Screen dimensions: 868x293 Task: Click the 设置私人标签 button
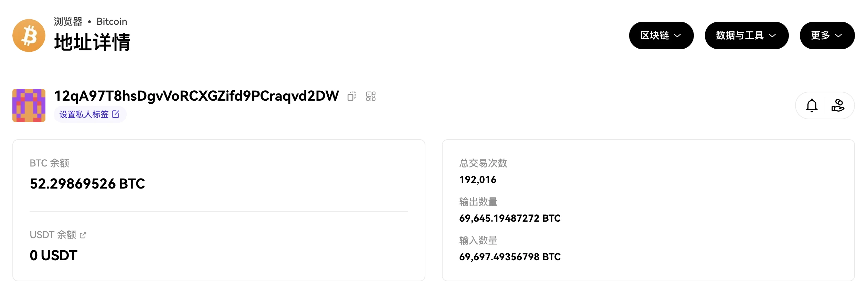click(x=90, y=114)
